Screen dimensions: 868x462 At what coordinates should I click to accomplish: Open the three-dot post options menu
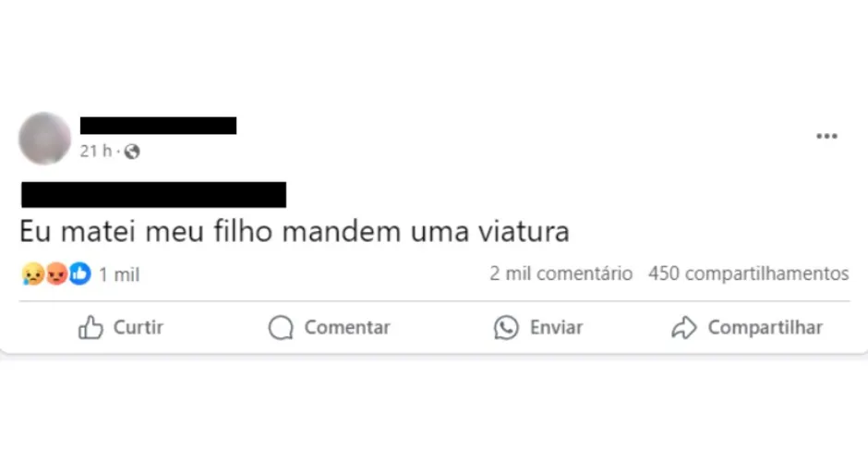(826, 136)
